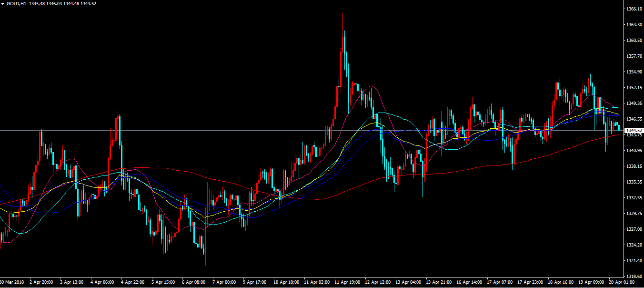Click the GOLD,H1 chart symbol label
Viewport: 644px width, 288px height.
click(16, 3)
